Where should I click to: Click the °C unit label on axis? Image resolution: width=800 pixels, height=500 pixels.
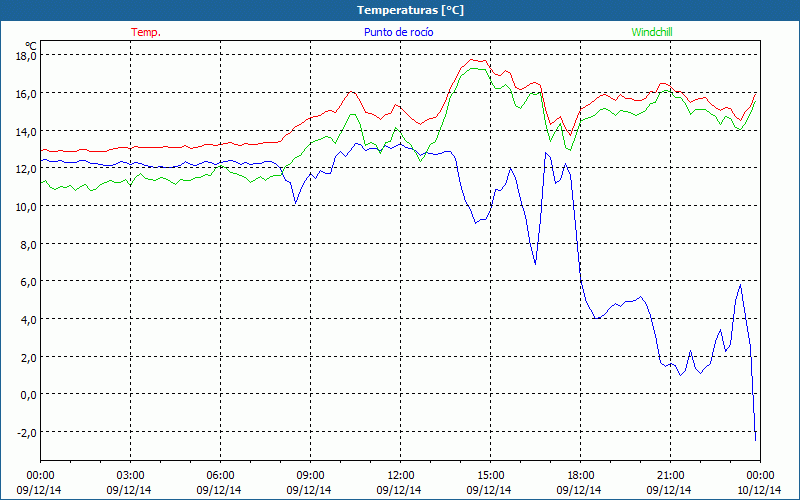click(x=31, y=45)
